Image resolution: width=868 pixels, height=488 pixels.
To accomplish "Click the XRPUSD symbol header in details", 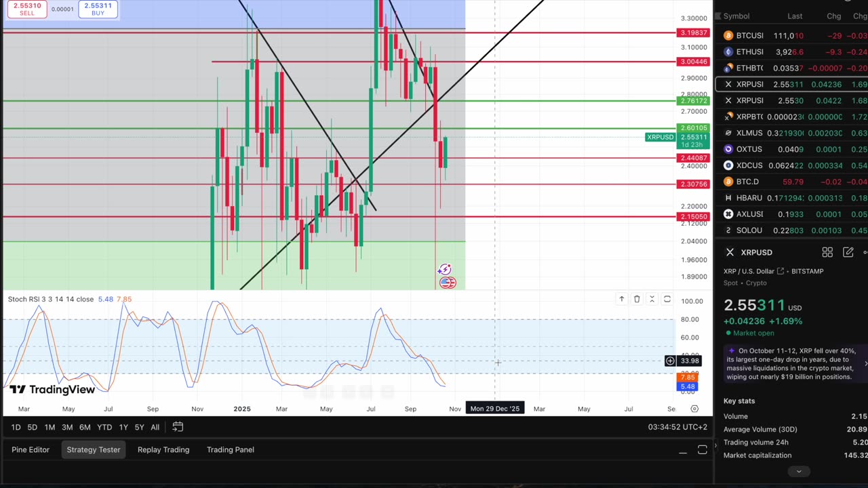I will point(756,252).
